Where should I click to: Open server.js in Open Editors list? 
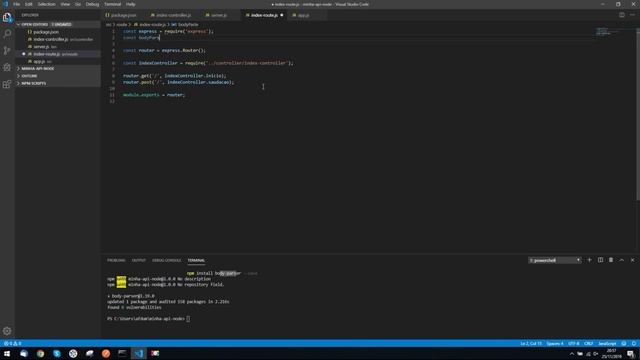[x=58, y=47]
